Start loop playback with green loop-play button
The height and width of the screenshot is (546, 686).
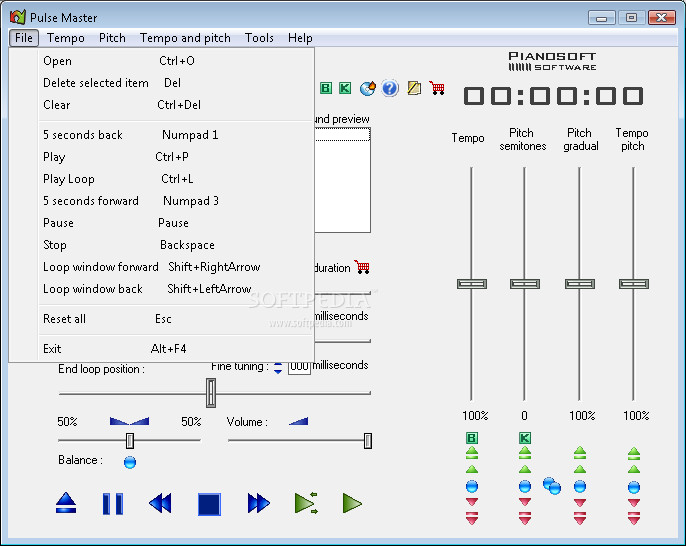tap(306, 503)
